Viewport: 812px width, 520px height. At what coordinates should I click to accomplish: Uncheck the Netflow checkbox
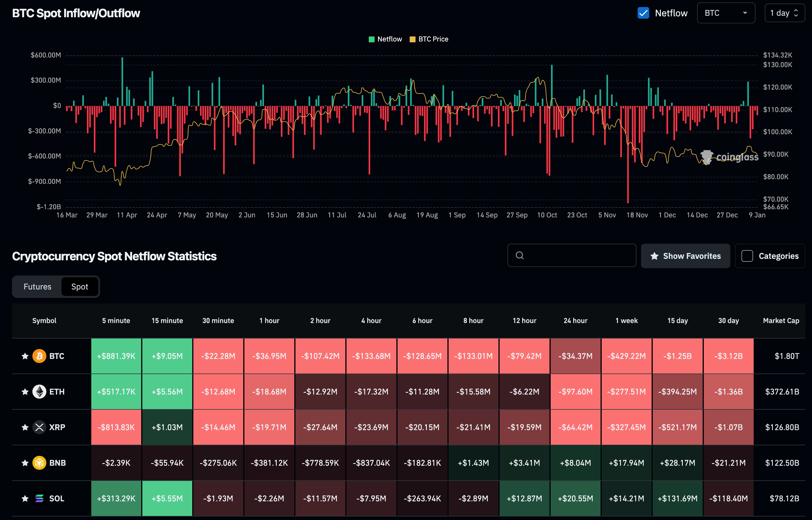(x=643, y=13)
